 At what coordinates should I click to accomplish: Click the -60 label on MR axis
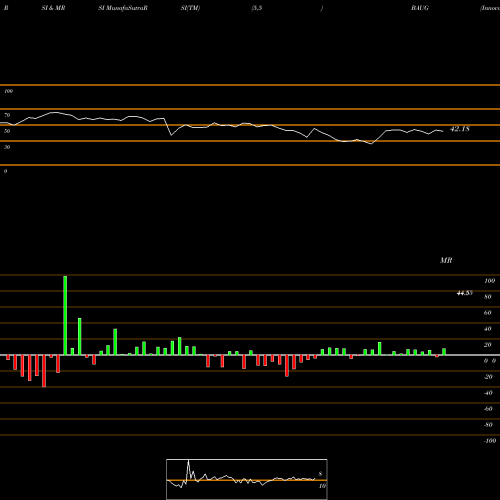pos(488,409)
